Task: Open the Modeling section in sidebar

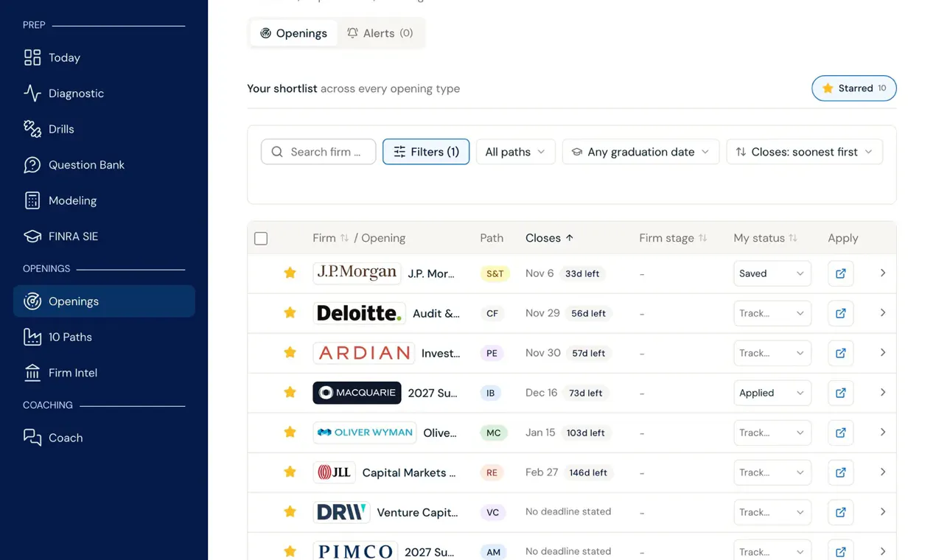Action: (104, 200)
